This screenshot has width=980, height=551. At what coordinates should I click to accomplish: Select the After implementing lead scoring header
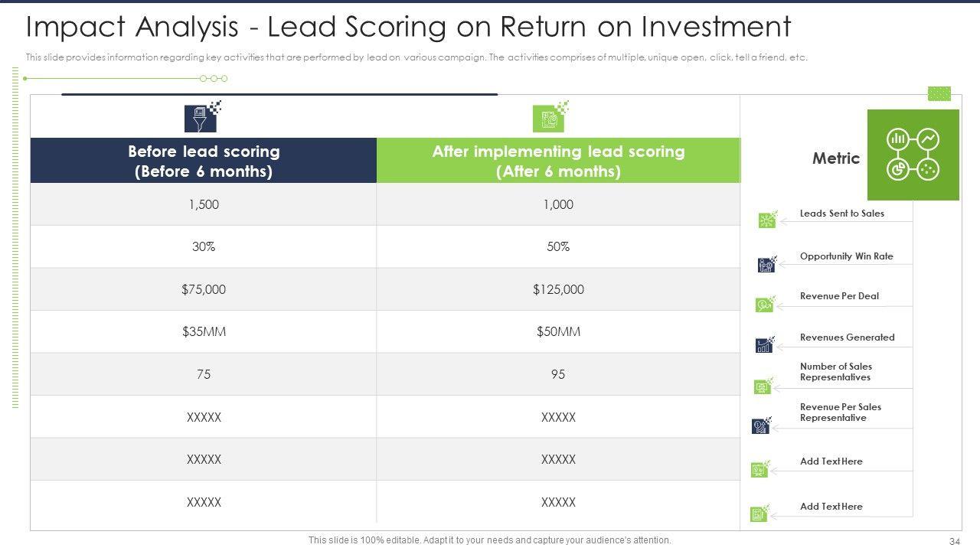558,161
